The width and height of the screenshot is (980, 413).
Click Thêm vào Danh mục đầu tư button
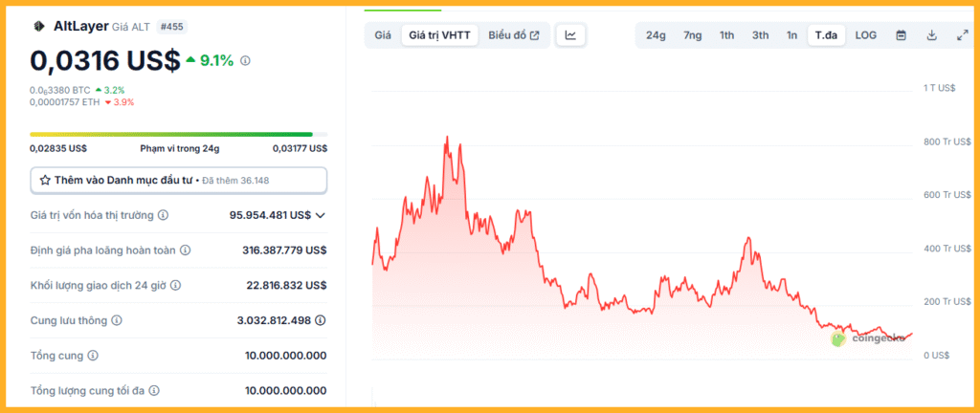pos(179,181)
